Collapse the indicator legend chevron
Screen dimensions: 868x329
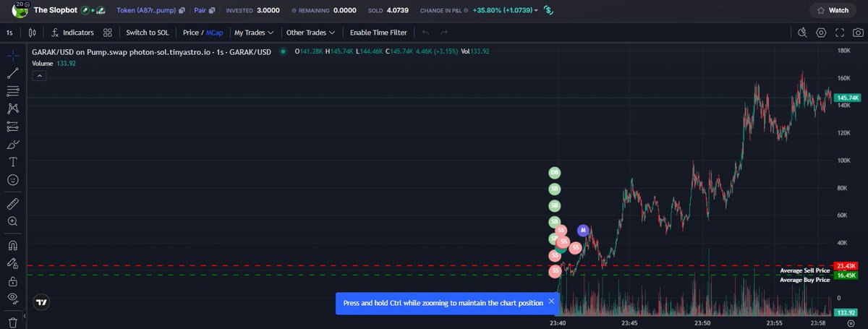point(39,75)
